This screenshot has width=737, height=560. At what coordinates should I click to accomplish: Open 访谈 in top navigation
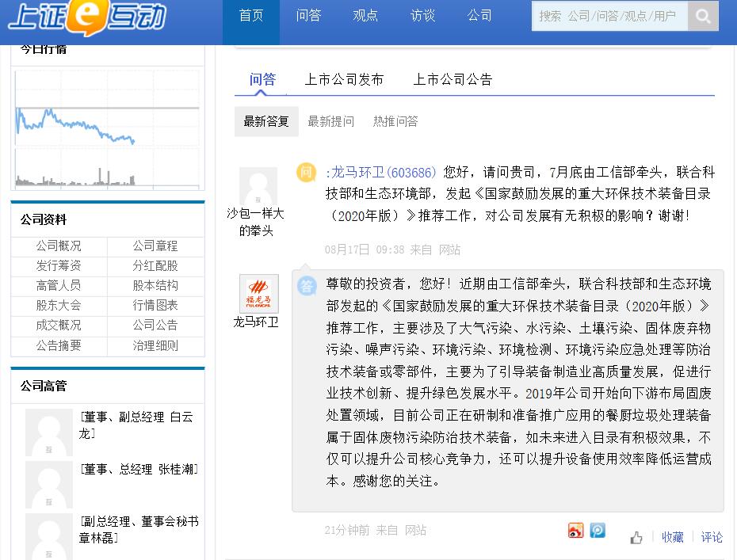(x=422, y=16)
